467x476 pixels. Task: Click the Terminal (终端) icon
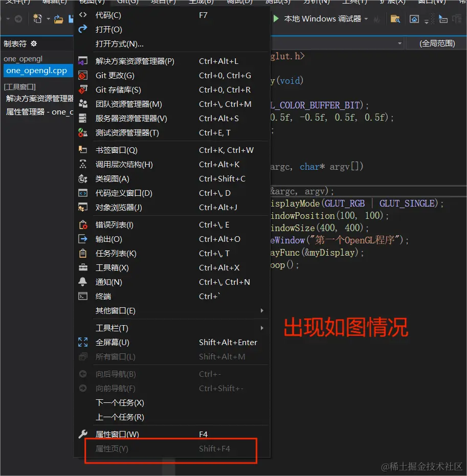click(82, 296)
